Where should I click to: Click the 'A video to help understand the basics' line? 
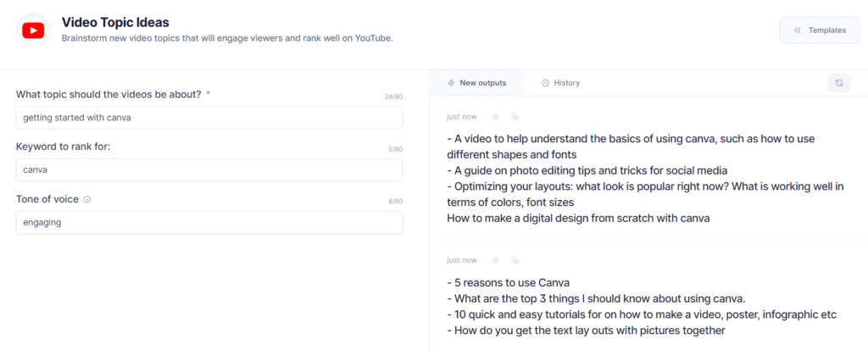[631, 147]
